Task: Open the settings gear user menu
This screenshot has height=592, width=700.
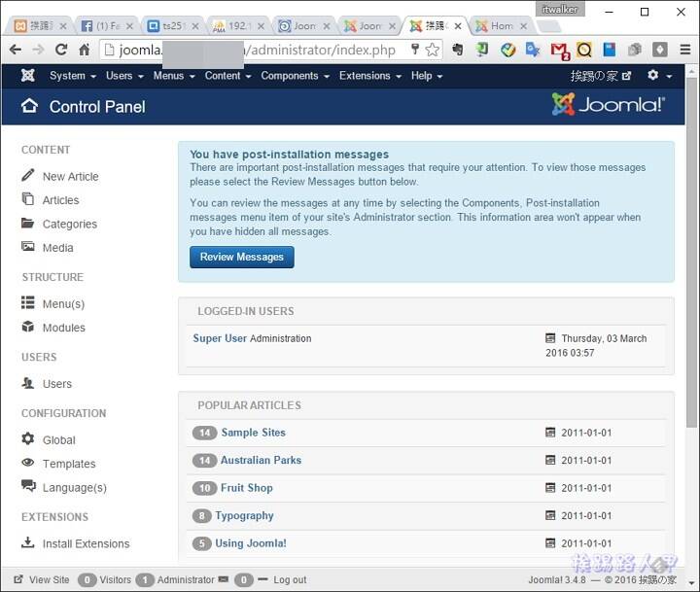Action: (x=659, y=76)
